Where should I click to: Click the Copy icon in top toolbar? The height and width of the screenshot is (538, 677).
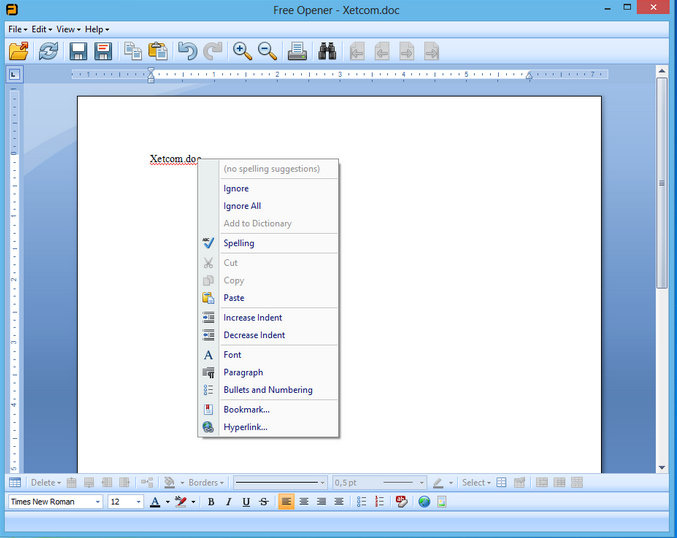pos(133,51)
